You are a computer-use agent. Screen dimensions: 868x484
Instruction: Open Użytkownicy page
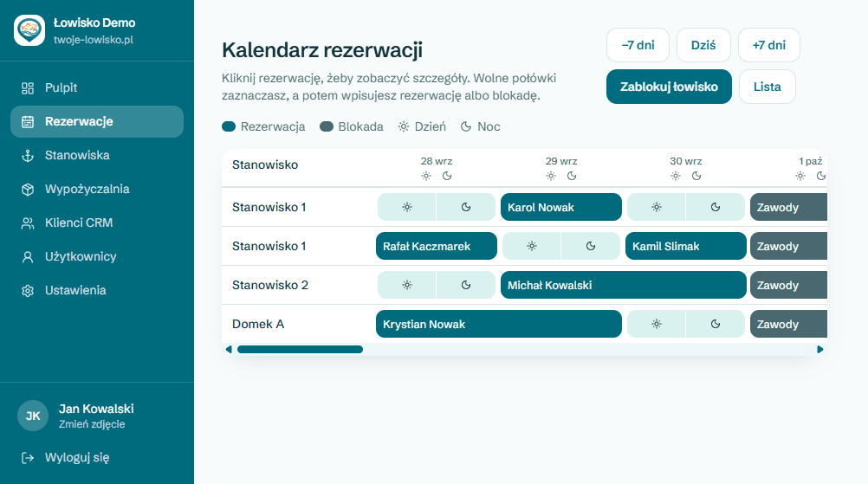[x=97, y=256]
